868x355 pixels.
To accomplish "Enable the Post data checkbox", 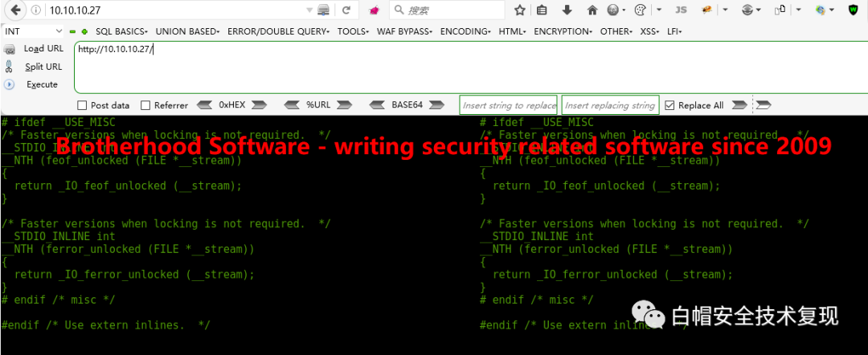I will pos(82,105).
